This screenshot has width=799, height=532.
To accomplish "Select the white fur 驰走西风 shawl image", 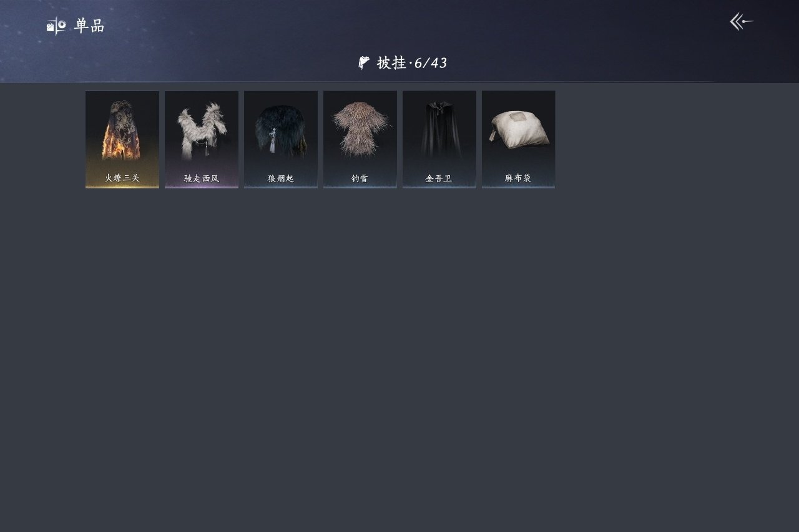I will point(202,131).
